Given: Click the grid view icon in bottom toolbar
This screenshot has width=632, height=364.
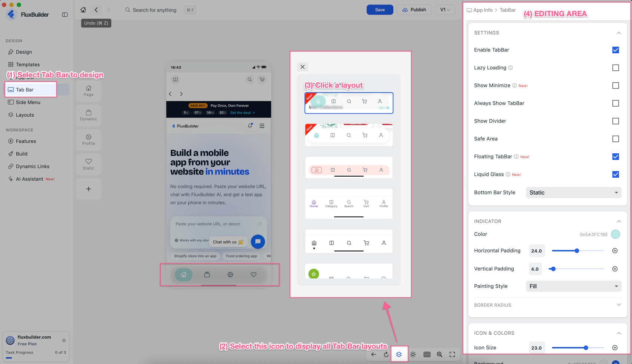Looking at the screenshot, I should pos(427,354).
